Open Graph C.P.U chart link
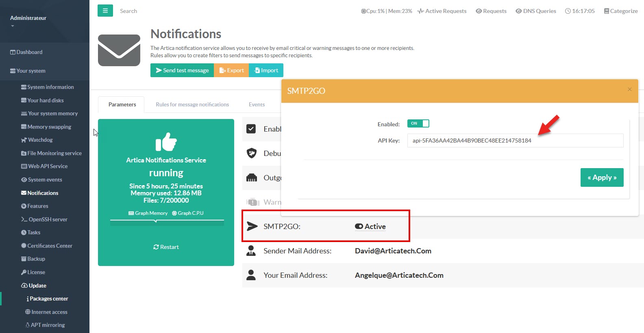This screenshot has height=333, width=644. click(x=187, y=213)
